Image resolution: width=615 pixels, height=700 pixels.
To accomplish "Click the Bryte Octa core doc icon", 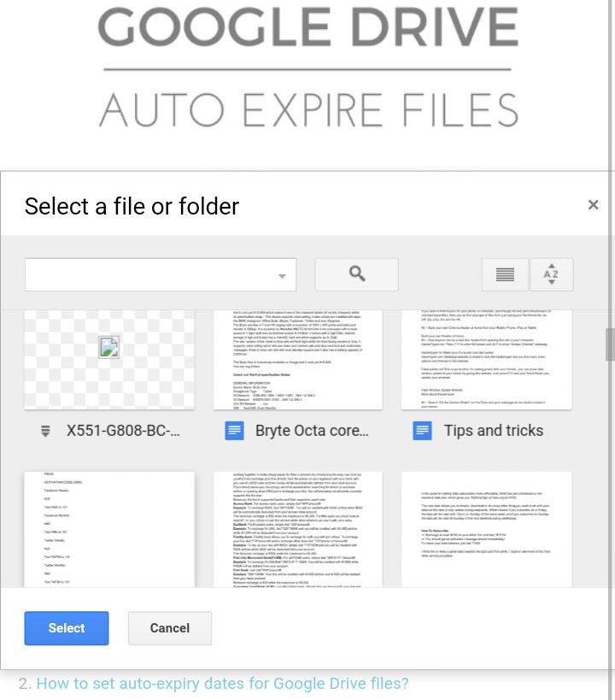I will (234, 431).
